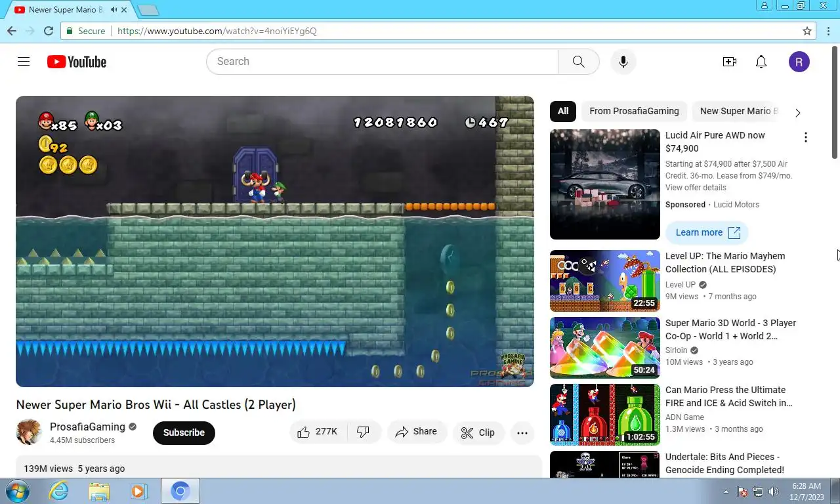
Task: Click the video player to pause
Action: (275, 241)
